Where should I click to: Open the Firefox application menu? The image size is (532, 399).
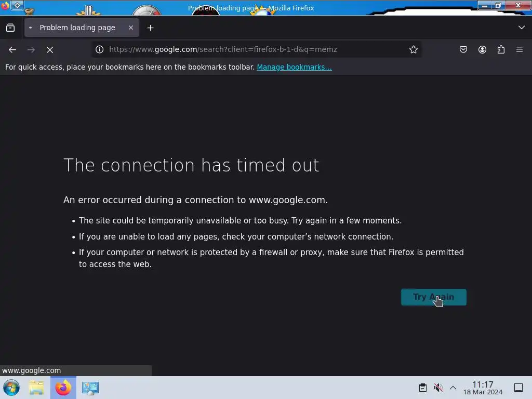pos(520,49)
